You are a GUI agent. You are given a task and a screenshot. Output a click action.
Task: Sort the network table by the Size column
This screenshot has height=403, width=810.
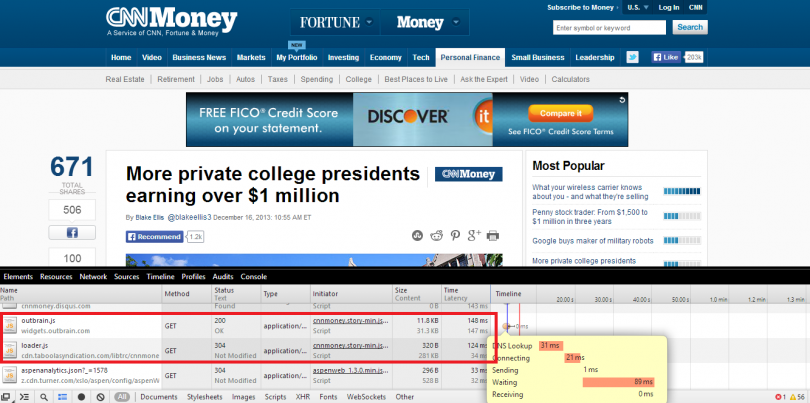click(x=416, y=294)
